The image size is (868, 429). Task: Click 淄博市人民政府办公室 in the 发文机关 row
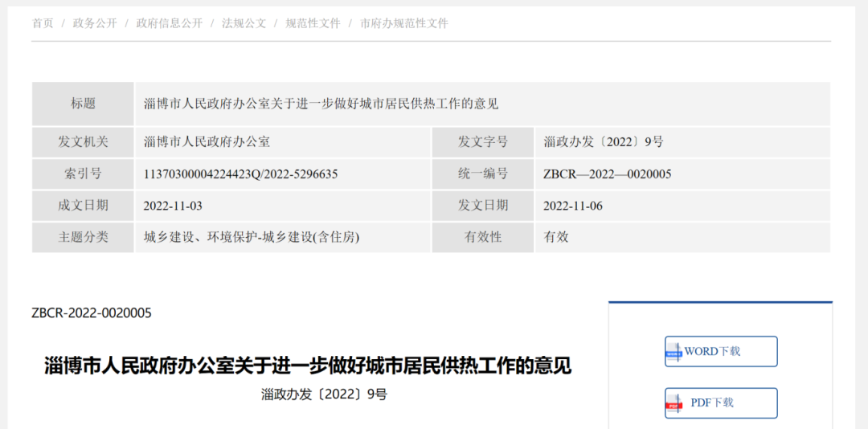[207, 142]
